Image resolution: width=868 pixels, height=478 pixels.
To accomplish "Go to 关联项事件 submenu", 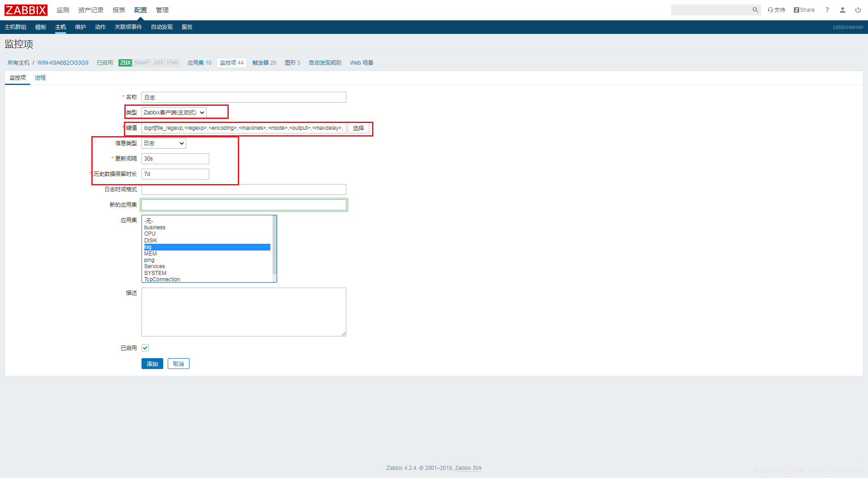I will coord(128,27).
